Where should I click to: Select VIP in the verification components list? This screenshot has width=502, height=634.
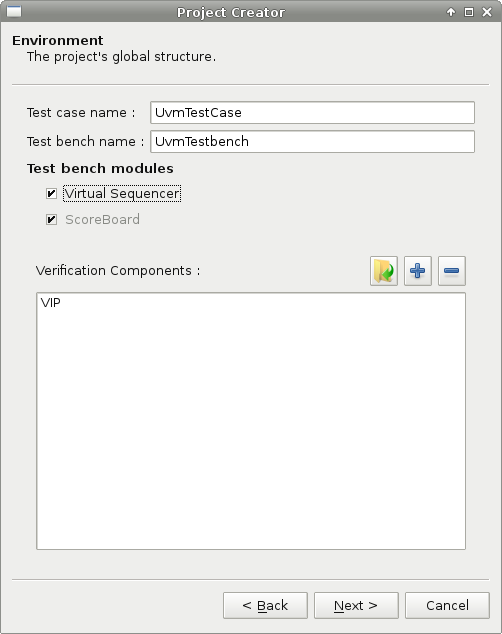click(51, 303)
